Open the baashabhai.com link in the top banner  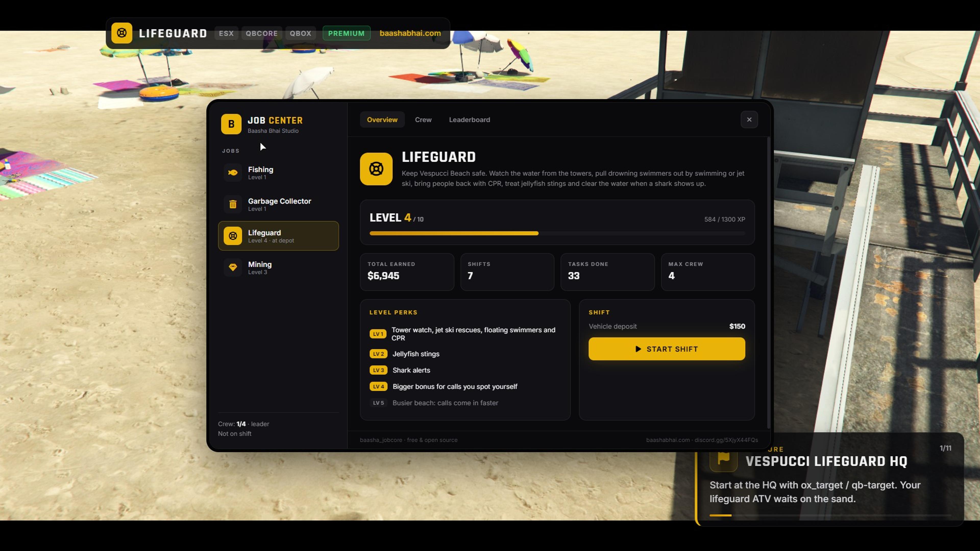pyautogui.click(x=410, y=33)
